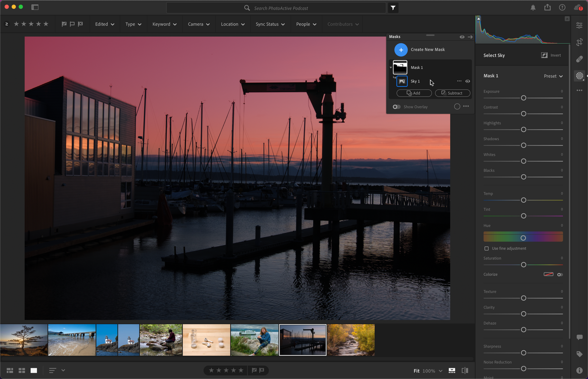The image size is (588, 379).
Task: Toggle the Show Overlay switch
Action: tap(396, 107)
